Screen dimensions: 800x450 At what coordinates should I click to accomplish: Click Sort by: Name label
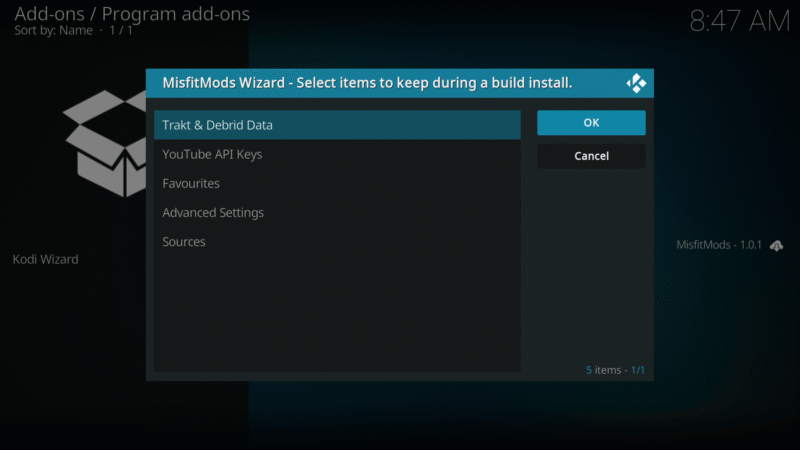coord(54,31)
